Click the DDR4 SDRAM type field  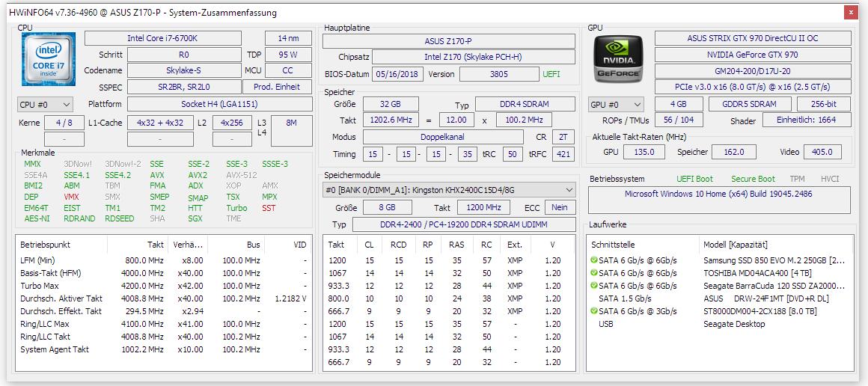coord(525,104)
